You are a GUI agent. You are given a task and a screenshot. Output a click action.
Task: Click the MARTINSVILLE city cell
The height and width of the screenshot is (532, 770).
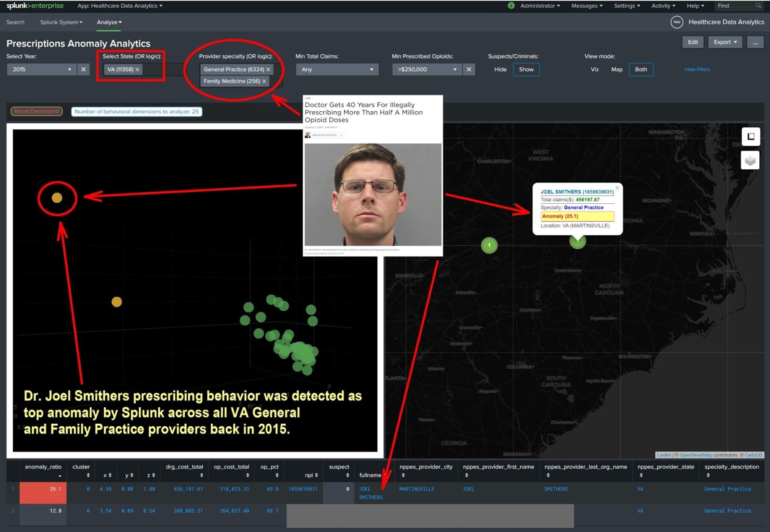tap(416, 489)
